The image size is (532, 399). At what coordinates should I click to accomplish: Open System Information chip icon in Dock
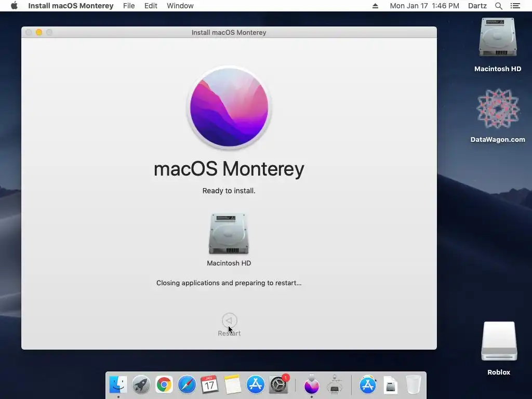click(335, 384)
